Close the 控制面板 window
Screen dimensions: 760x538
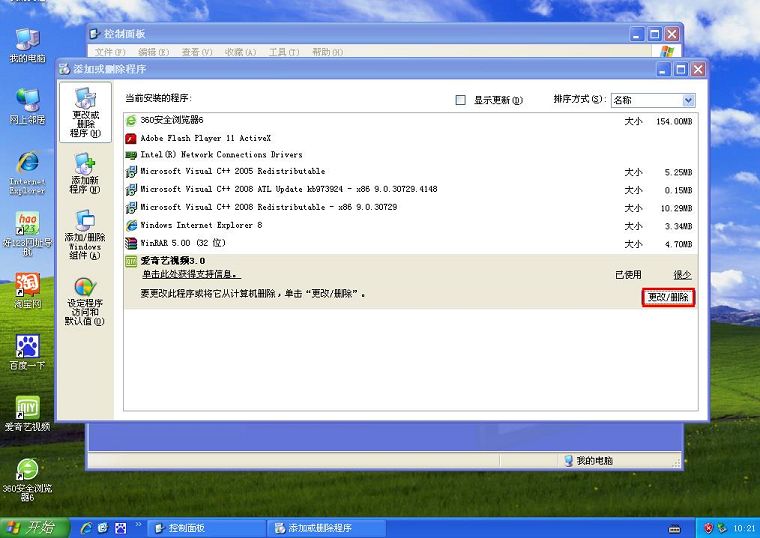672,34
